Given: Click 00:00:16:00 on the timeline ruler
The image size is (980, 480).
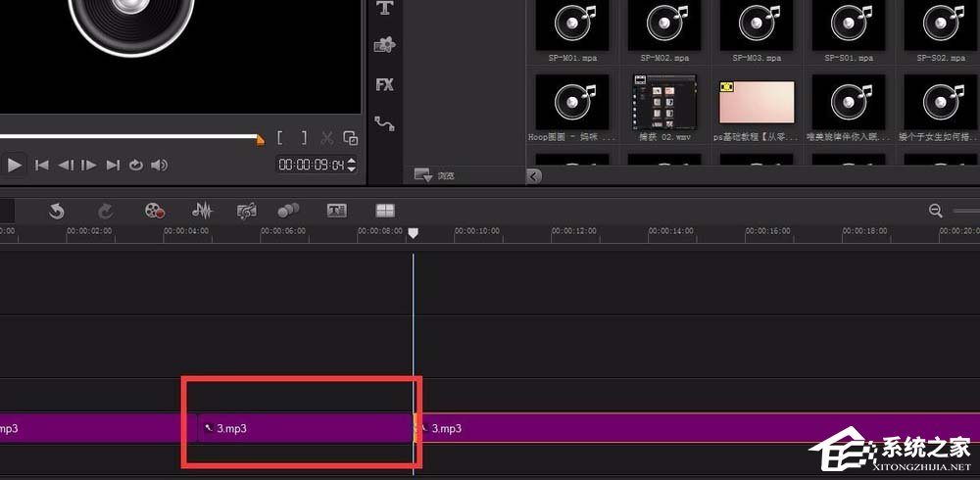Looking at the screenshot, I should (768, 231).
